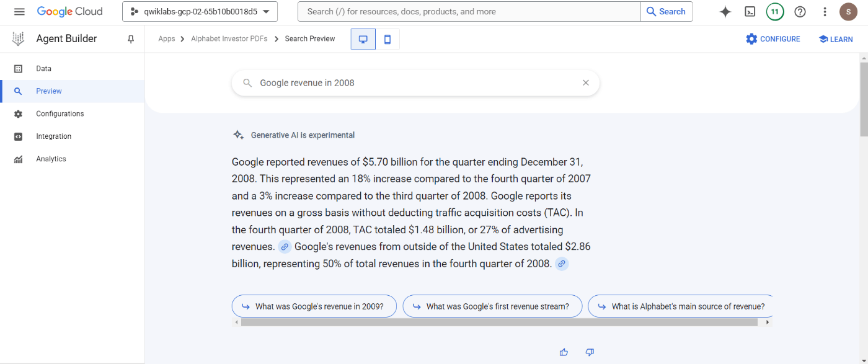Click horizontal scrollbar left arrow

[x=236, y=322]
